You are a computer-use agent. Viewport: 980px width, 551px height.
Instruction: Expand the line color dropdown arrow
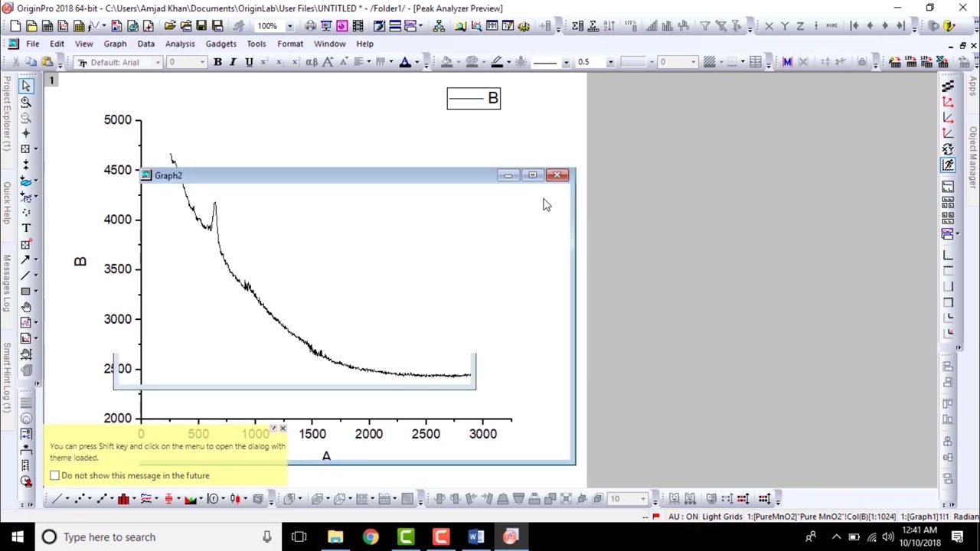(510, 62)
